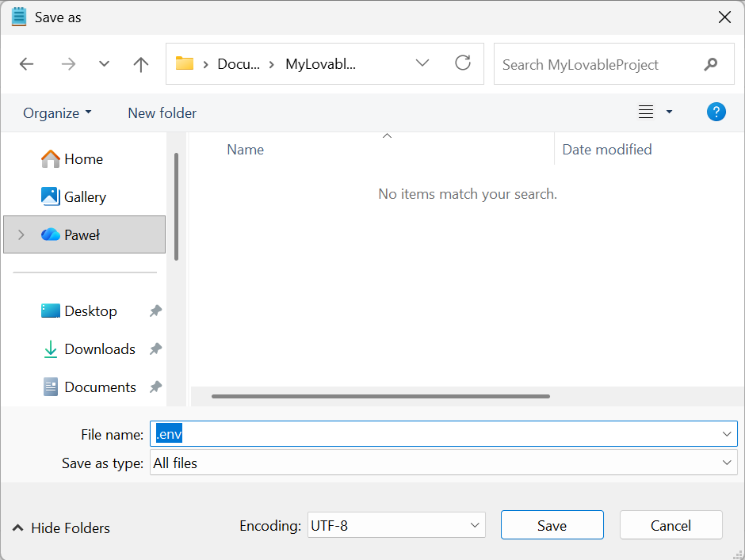Screen dimensions: 745x560
Task: Click the Save button
Action: pos(552,525)
